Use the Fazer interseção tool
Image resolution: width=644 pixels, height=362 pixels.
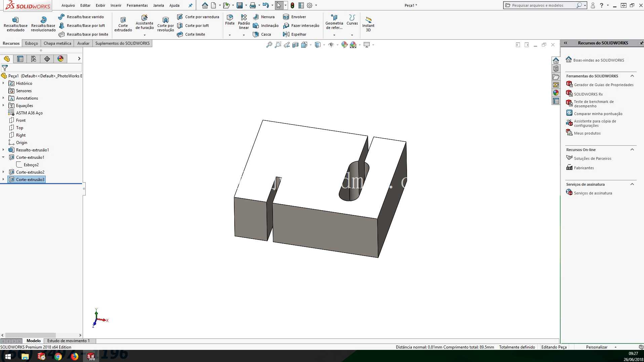301,26
